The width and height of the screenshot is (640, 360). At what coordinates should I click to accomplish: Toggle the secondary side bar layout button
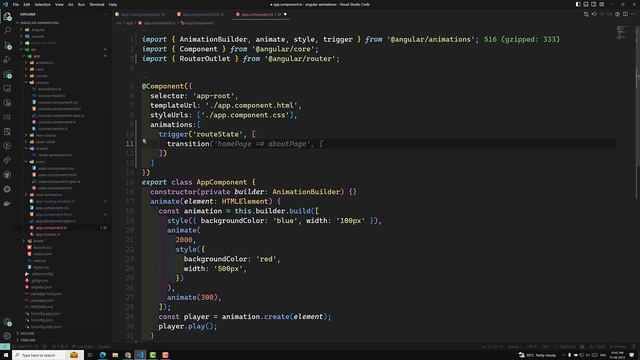click(593, 4)
